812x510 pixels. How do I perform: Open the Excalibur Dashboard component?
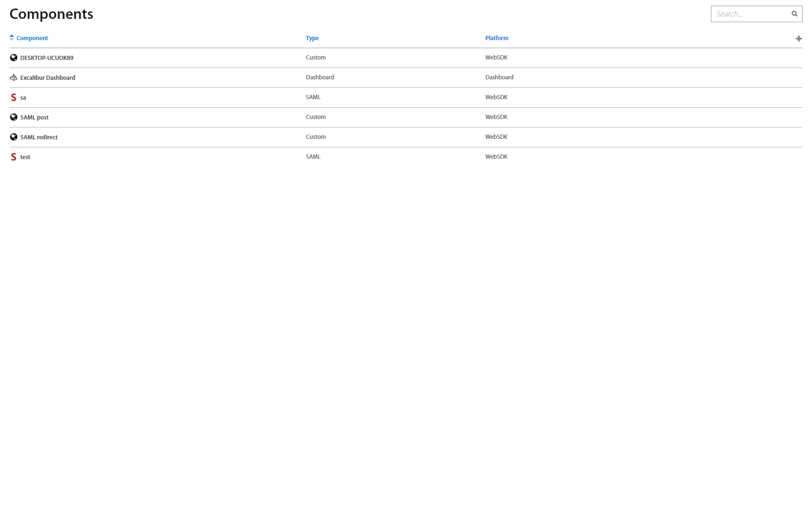click(x=48, y=78)
